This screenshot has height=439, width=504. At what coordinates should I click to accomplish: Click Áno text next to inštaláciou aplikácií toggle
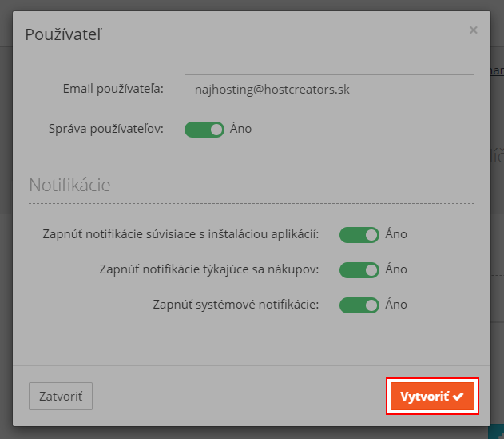(x=396, y=234)
